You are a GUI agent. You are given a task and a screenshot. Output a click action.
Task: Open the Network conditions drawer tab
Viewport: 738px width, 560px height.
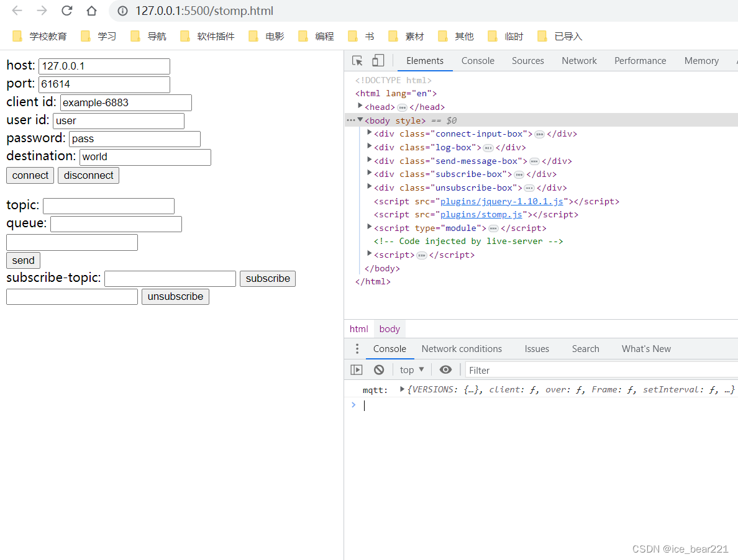[x=462, y=348]
